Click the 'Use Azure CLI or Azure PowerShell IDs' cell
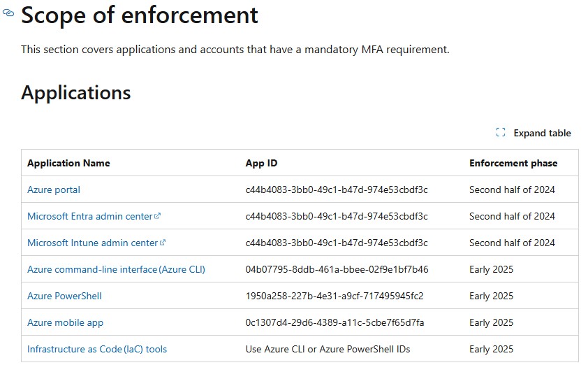Image resolution: width=588 pixels, height=372 pixels. pyautogui.click(x=328, y=349)
